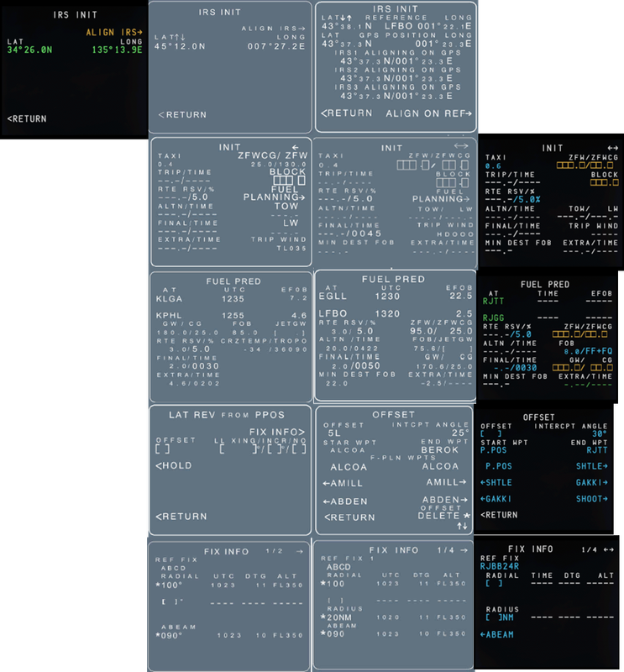Select ←ABEAM prompt on black FIX INFO page
This screenshot has height=672, width=624.
(x=496, y=635)
